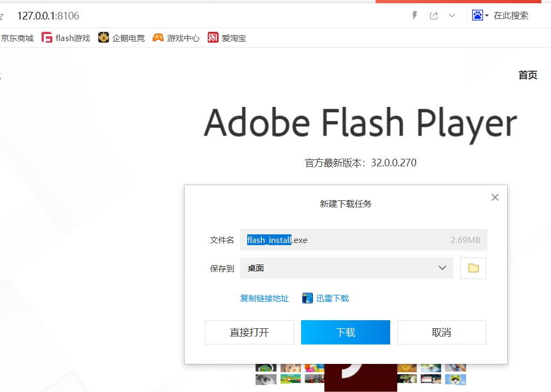
Task: Open the 企鹅电竞 bookmark
Action: point(121,38)
